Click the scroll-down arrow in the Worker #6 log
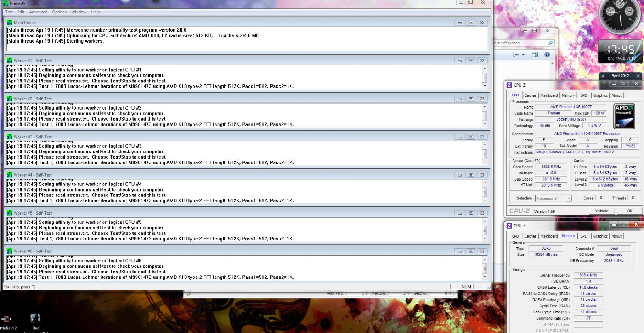 [x=485, y=277]
